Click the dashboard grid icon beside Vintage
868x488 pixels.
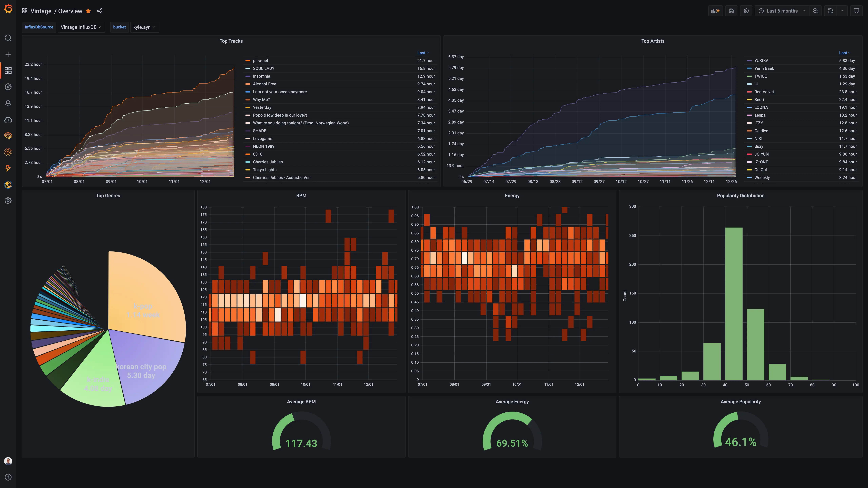pyautogui.click(x=25, y=11)
